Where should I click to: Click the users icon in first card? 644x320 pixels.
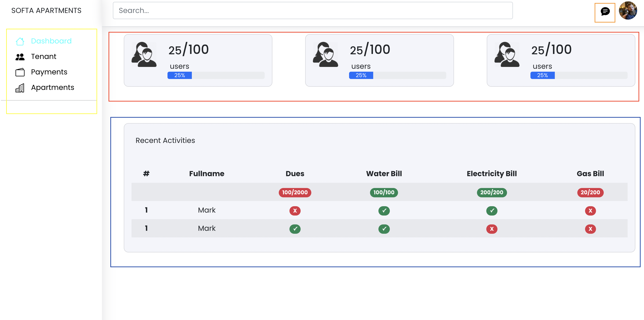[144, 54]
